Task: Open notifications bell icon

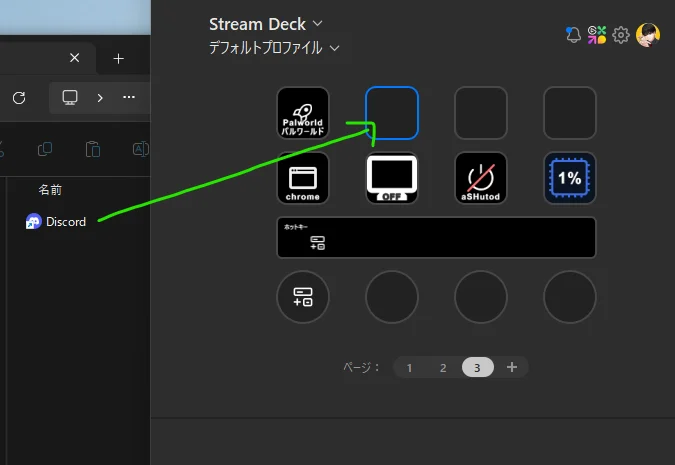Action: click(573, 35)
